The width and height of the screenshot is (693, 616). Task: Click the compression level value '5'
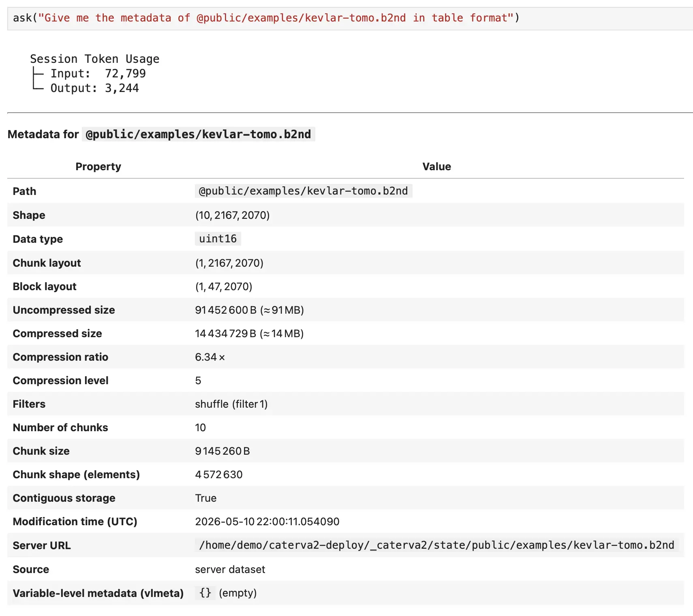pos(198,381)
